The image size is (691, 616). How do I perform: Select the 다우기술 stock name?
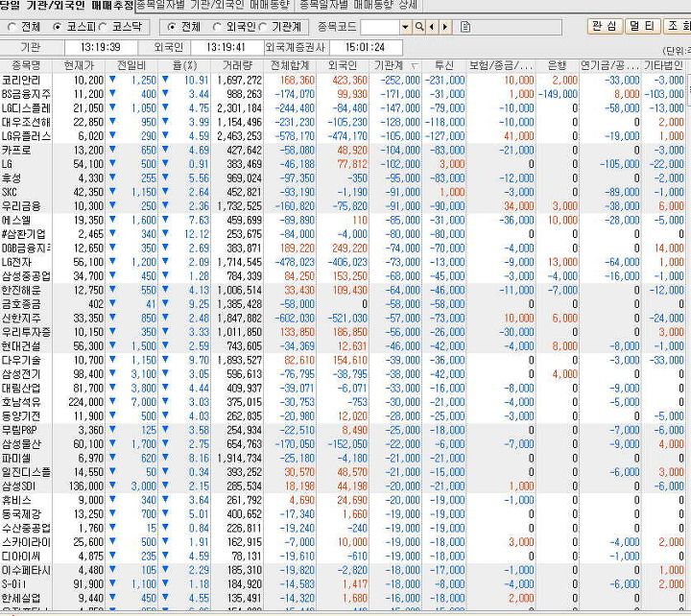coord(21,360)
